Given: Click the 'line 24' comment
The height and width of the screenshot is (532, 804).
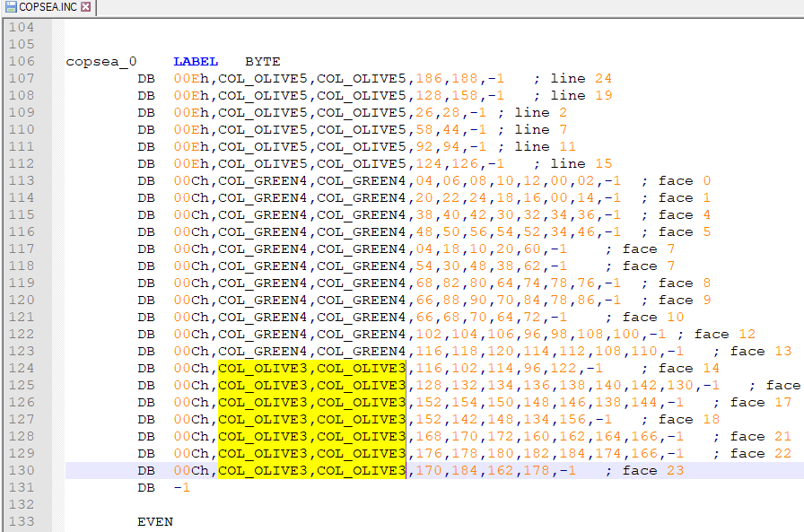Looking at the screenshot, I should pos(581,79).
